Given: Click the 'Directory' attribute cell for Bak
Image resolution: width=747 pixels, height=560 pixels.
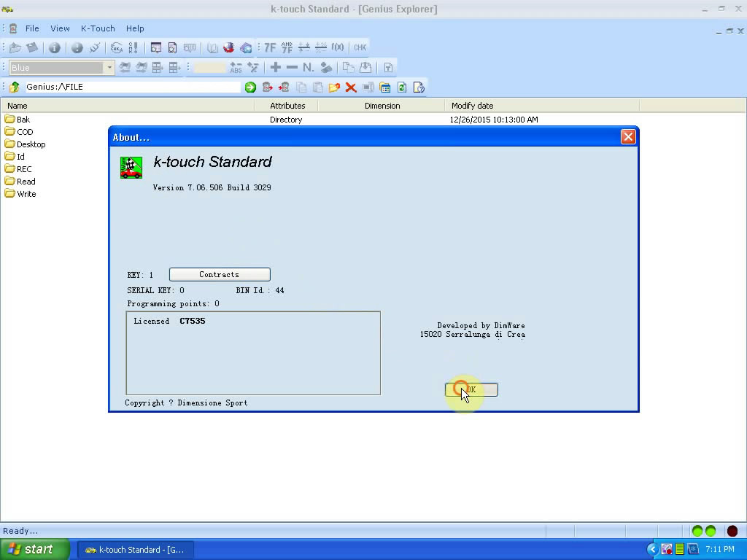Looking at the screenshot, I should click(286, 120).
